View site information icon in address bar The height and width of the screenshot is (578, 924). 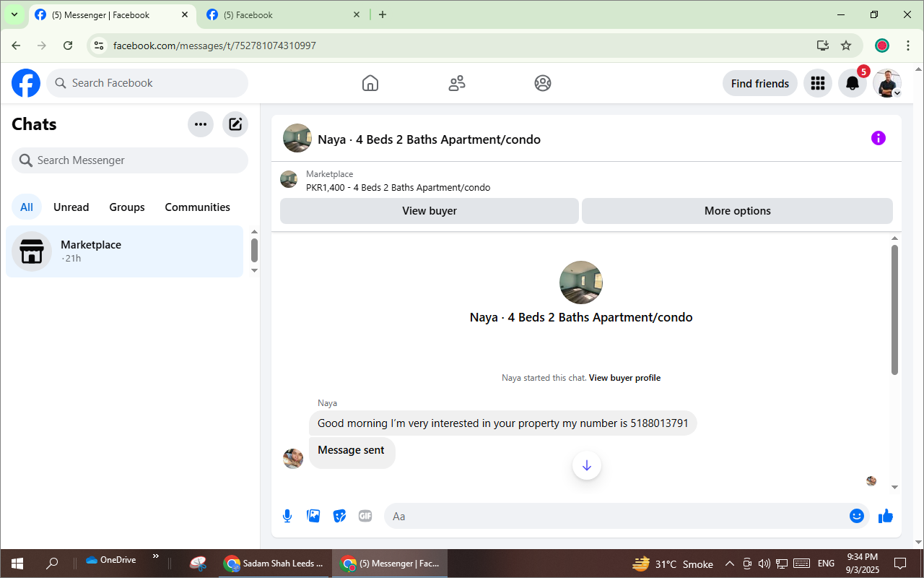[x=100, y=46]
